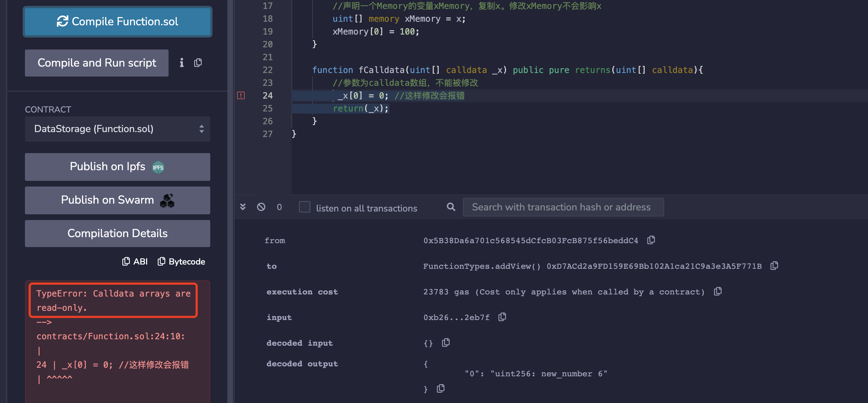Collapse the terminal with double chevron
The height and width of the screenshot is (403, 868).
click(x=243, y=207)
